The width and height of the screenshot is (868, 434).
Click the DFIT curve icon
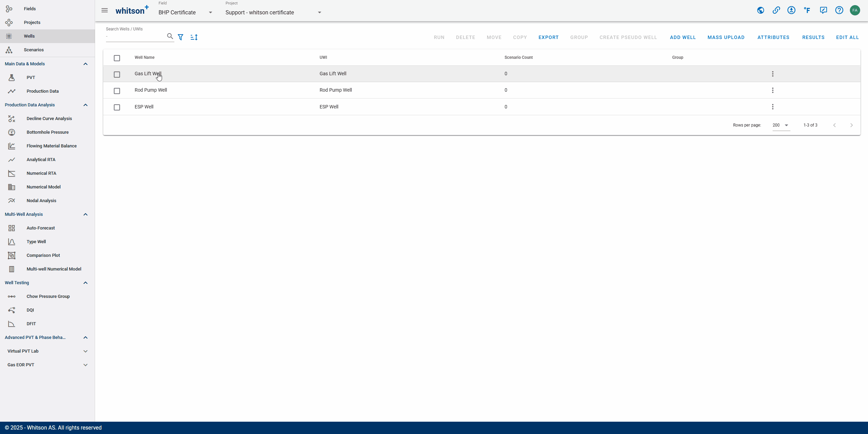coord(12,324)
